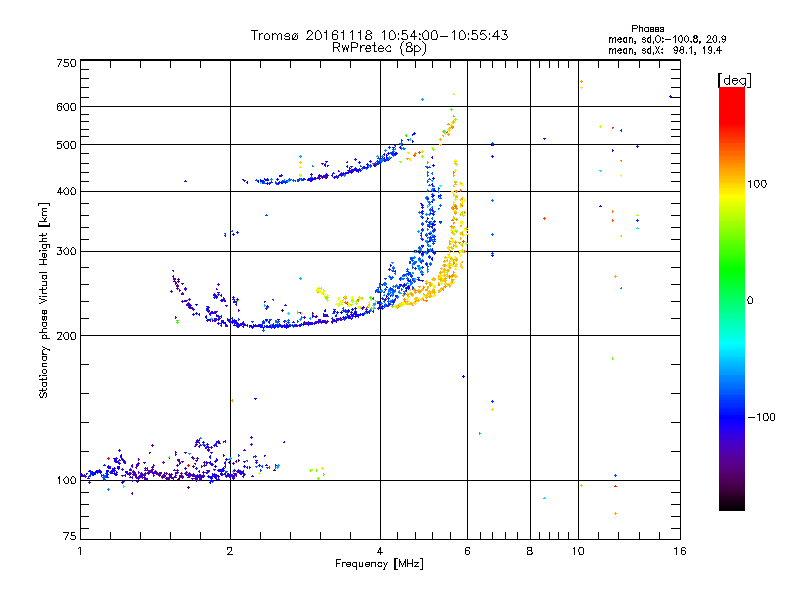The image size is (800, 600).
Task: Click the 'Stationary phase Virtual Height [km]' axis label
Action: (x=43, y=301)
